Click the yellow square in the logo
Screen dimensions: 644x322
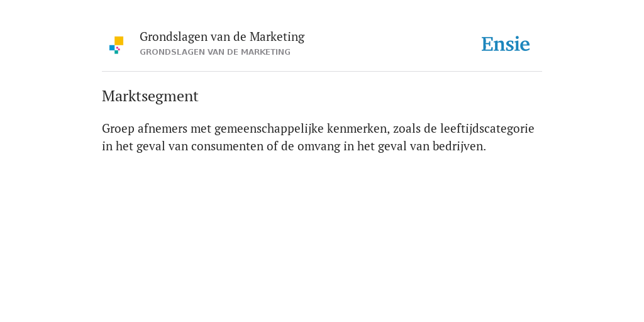[x=119, y=41]
